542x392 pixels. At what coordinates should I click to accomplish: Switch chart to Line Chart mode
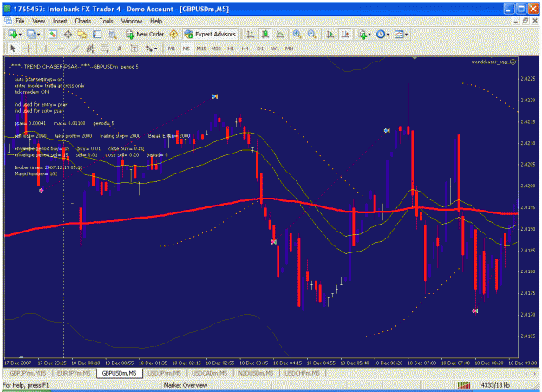280,34
